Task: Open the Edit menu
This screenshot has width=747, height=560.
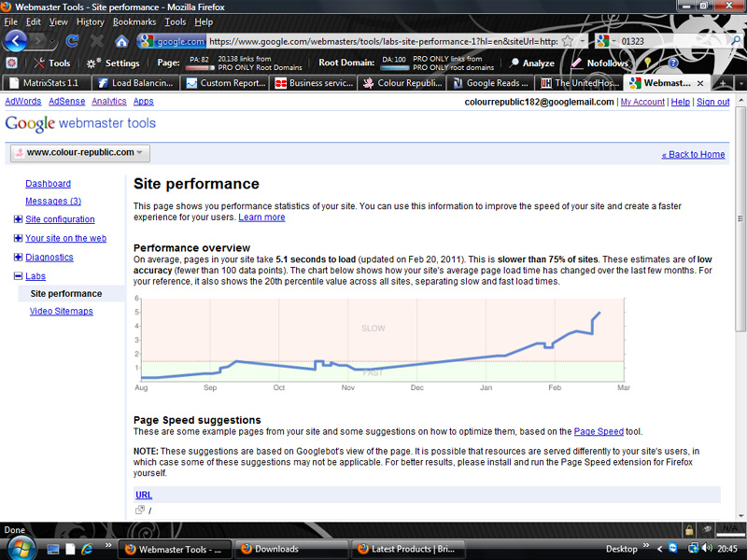Action: [34, 21]
